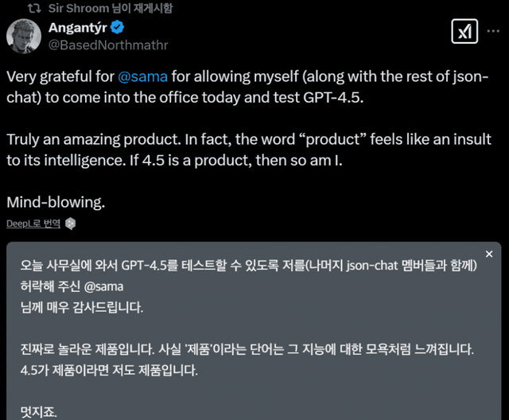Click the Grok icon on the tweet
Screen dimensions: 509x420
[463, 33]
